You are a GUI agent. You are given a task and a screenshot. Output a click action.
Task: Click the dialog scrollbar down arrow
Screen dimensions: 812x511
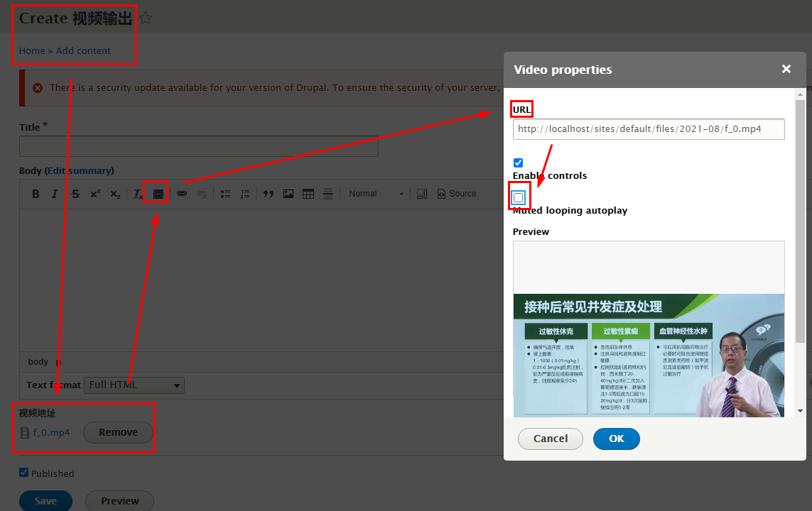[800, 411]
